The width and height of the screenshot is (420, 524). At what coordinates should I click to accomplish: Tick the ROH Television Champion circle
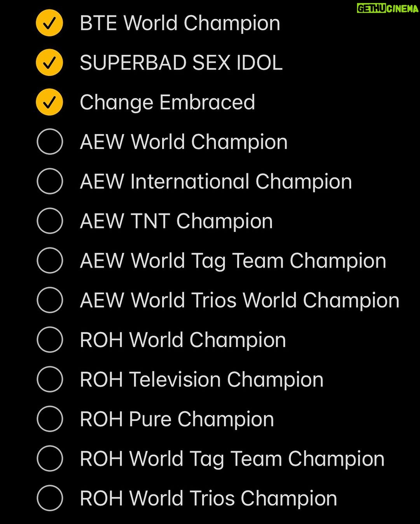[50, 380]
